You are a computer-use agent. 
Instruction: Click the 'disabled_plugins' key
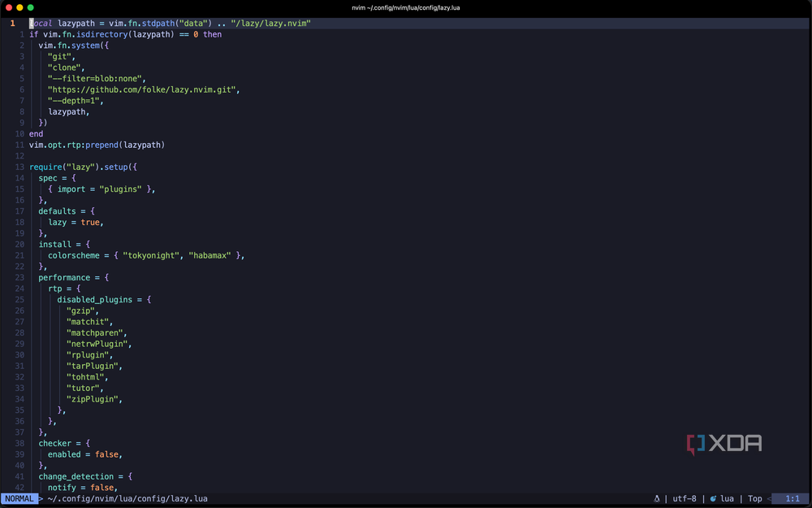tap(95, 299)
